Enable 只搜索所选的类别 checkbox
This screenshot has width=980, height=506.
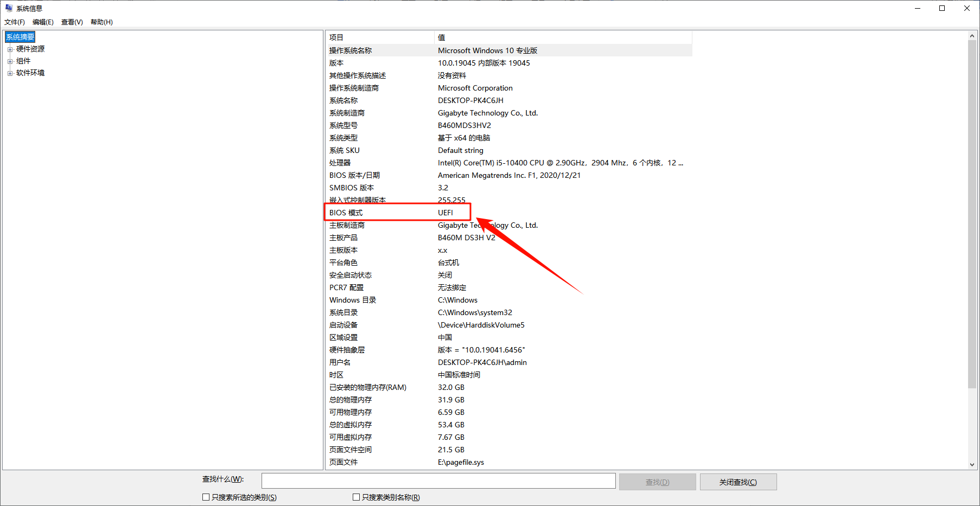[206, 496]
